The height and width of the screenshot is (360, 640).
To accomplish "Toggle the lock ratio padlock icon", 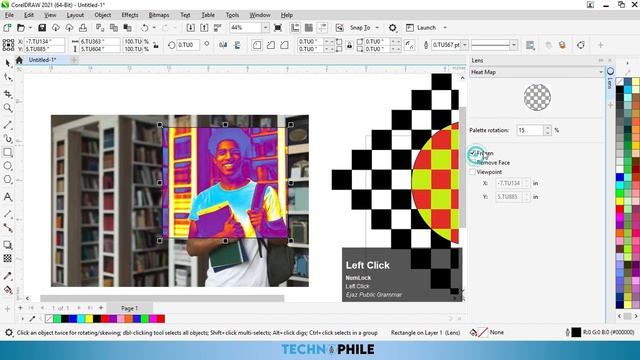I will 156,45.
